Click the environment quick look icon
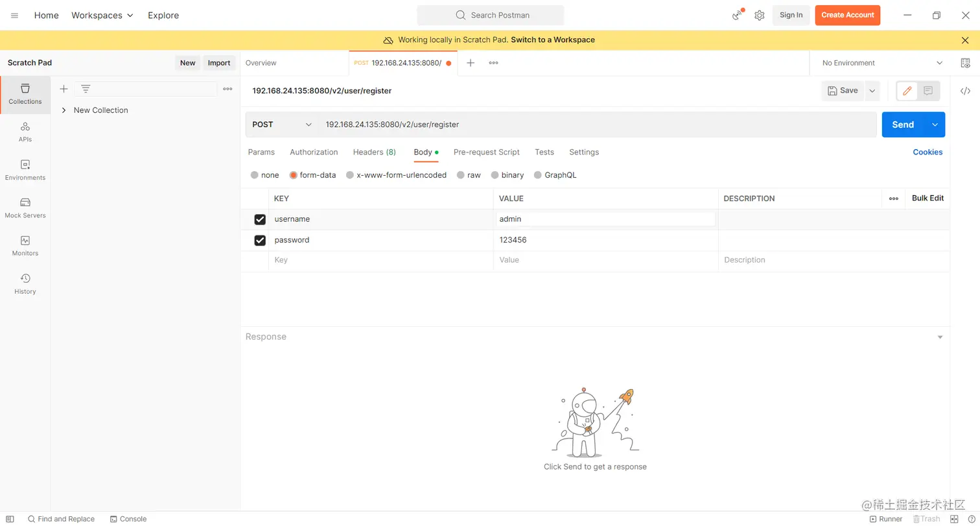This screenshot has height=526, width=980. [966, 63]
